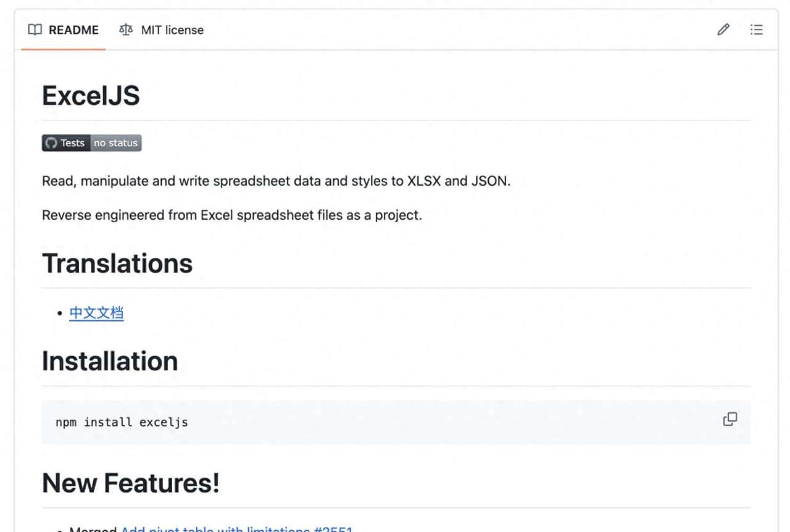
Task: Open the README outline list icon
Action: click(757, 30)
